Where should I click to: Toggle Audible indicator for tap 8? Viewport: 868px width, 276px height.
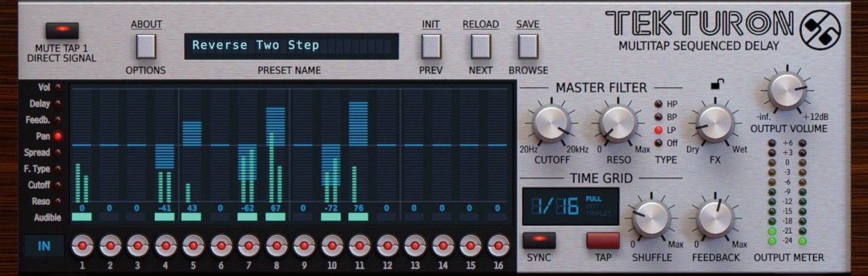click(x=275, y=217)
